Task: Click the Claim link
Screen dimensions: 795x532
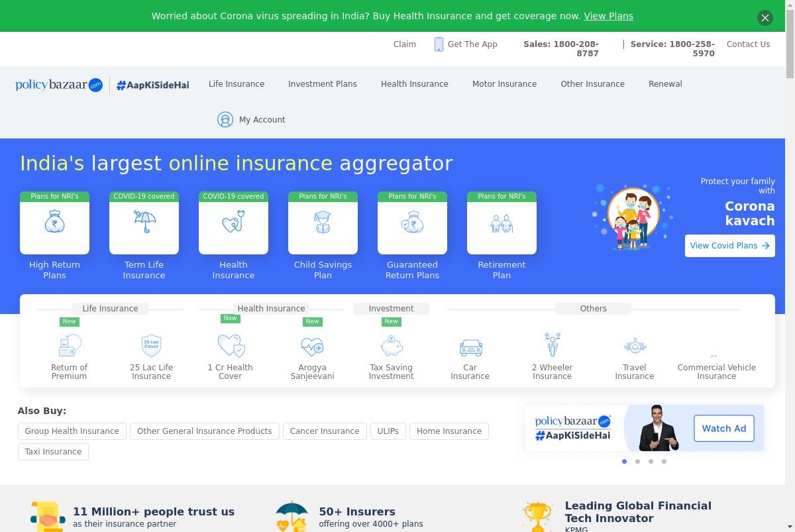Action: click(x=405, y=44)
